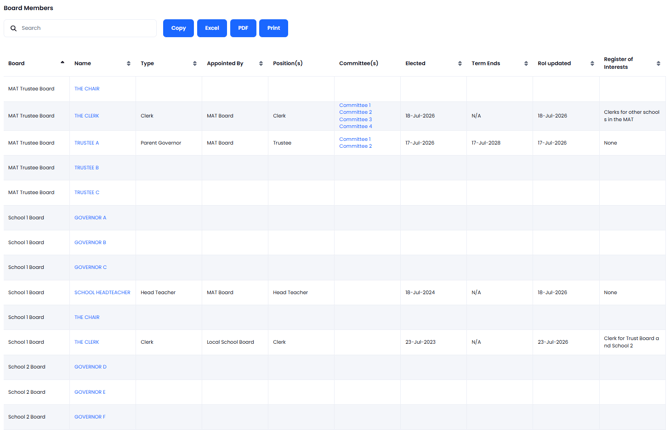The width and height of the screenshot is (670, 430).
Task: Open GOVERNOR D link
Action: coord(91,367)
